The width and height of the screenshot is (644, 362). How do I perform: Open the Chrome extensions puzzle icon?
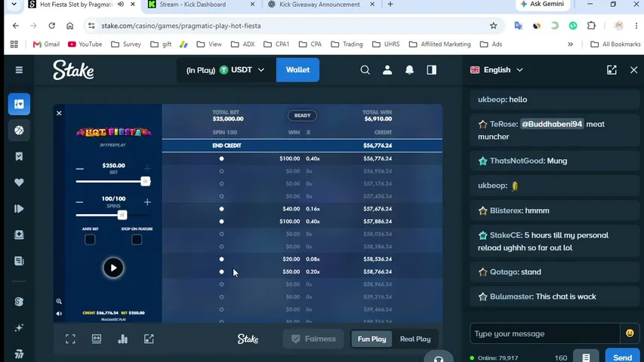591,26
